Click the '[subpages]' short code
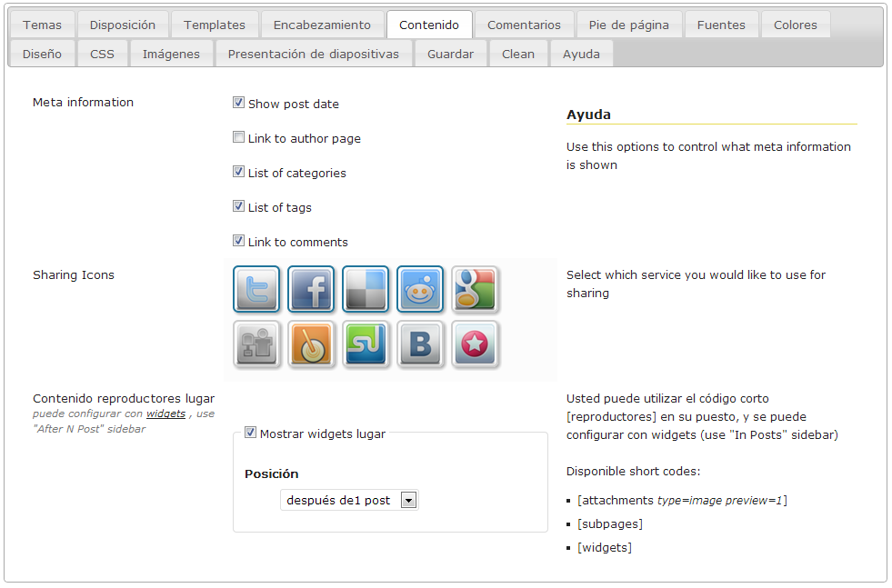Screen dimensions: 892x588 (x=610, y=523)
